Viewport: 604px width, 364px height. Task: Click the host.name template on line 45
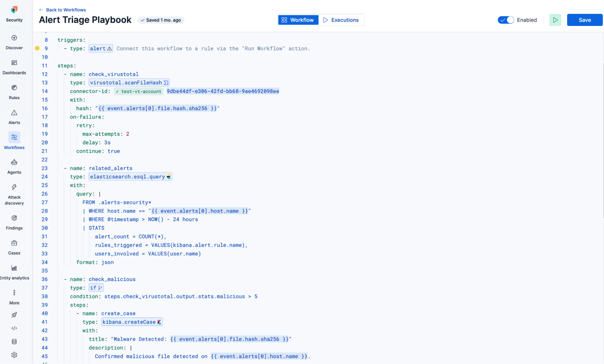(x=259, y=356)
